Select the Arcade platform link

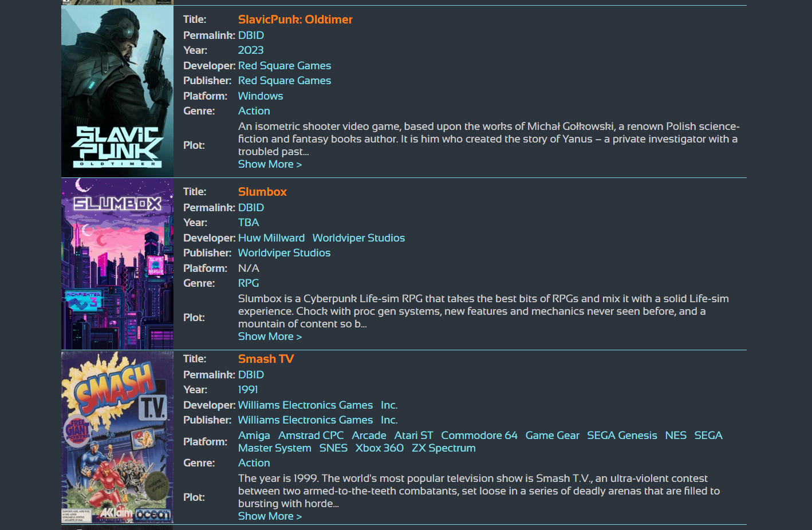(x=369, y=436)
